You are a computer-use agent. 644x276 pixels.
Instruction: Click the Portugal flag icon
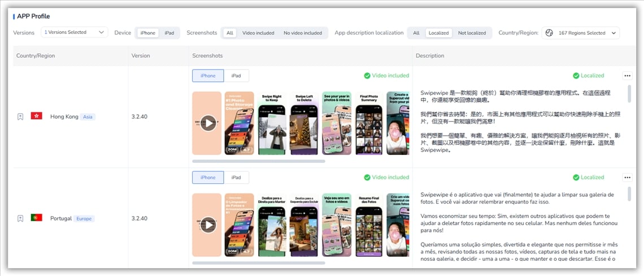click(37, 218)
